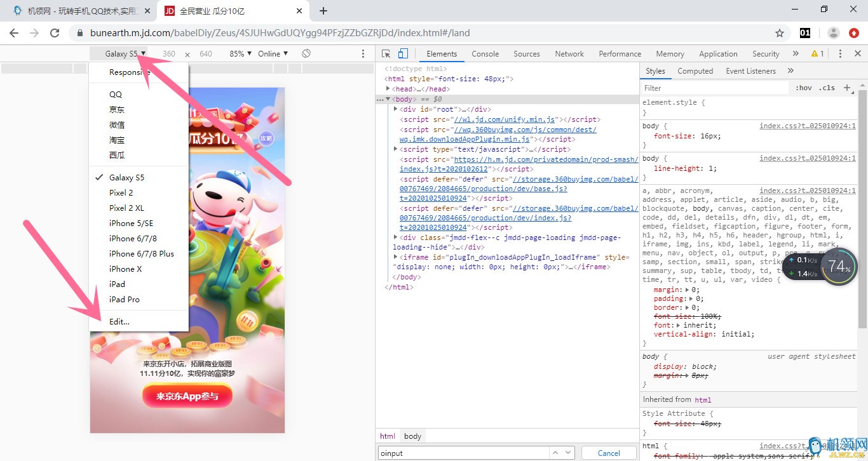This screenshot has height=461, width=868.
Task: Click the rotate screen icon
Action: click(x=306, y=54)
